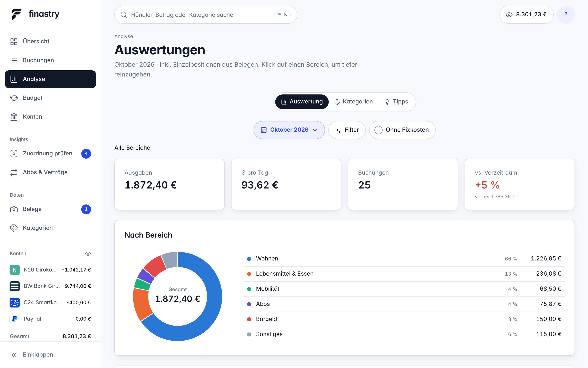Switch to the Kategorien tab
The image size is (588, 368).
coord(354,102)
